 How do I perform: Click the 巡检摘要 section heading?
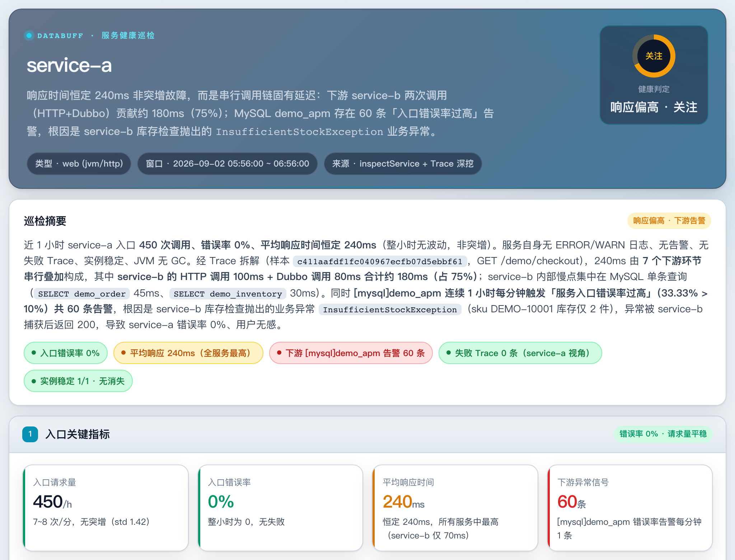click(45, 221)
